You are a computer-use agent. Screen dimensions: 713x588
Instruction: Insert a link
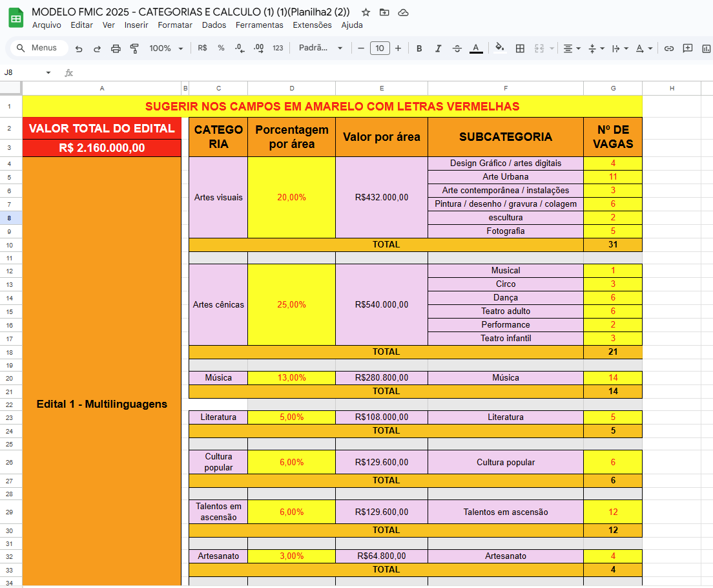[x=669, y=48]
